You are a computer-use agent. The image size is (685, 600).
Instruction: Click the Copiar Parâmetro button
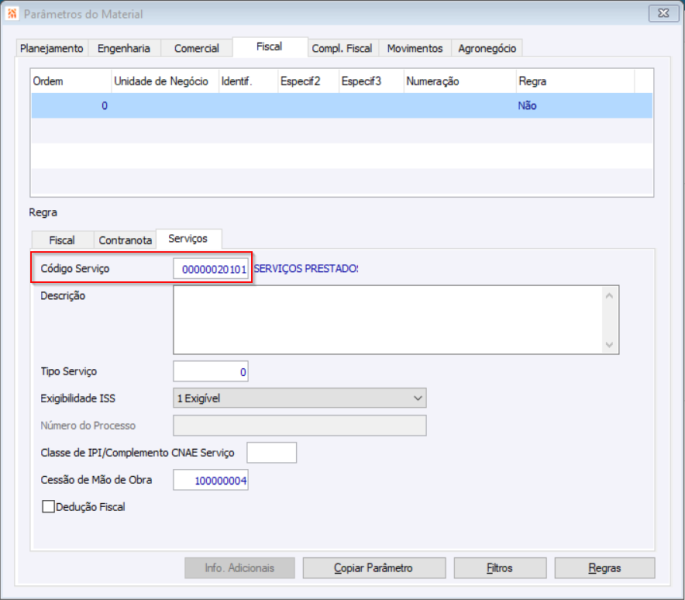tap(374, 568)
